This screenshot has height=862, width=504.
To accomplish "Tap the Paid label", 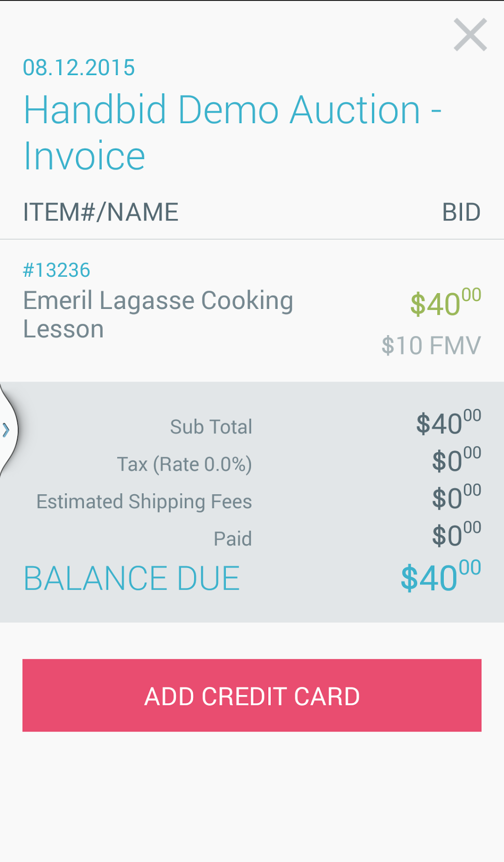I will click(x=233, y=539).
